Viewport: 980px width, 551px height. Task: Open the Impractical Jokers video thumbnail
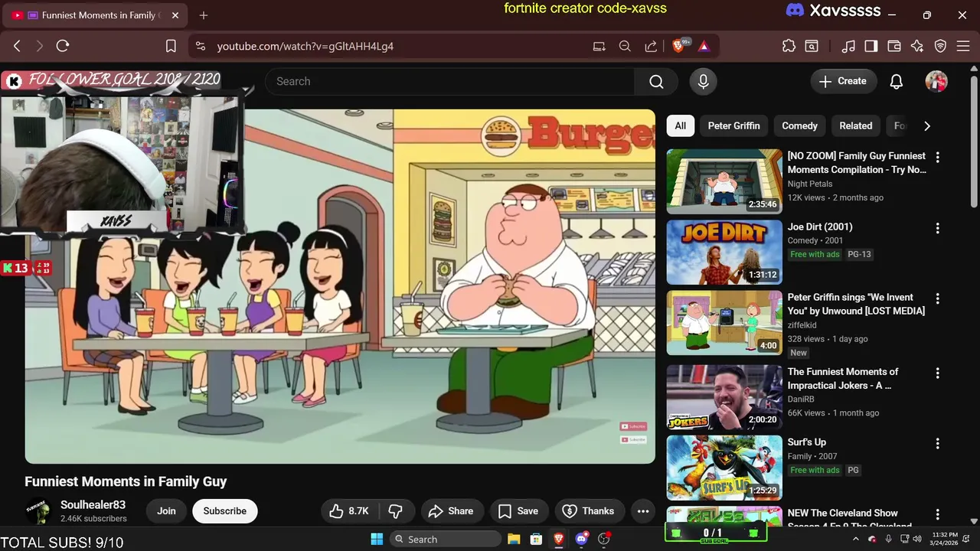[x=724, y=397]
